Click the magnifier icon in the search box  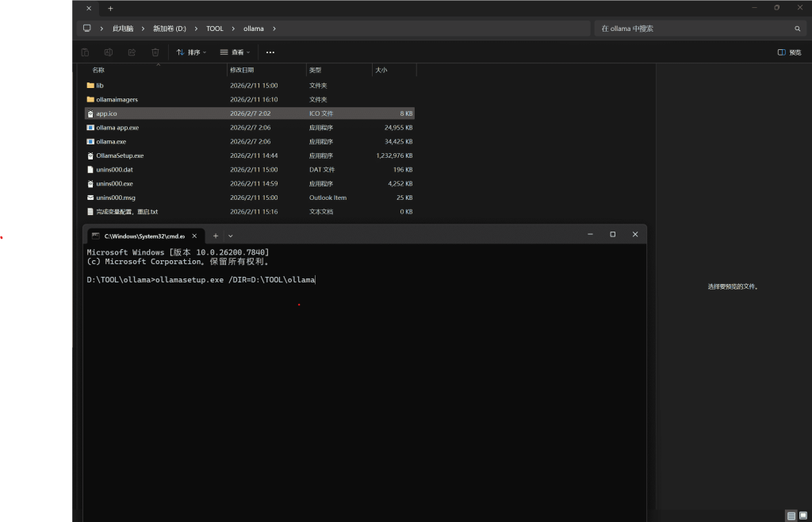pyautogui.click(x=798, y=29)
